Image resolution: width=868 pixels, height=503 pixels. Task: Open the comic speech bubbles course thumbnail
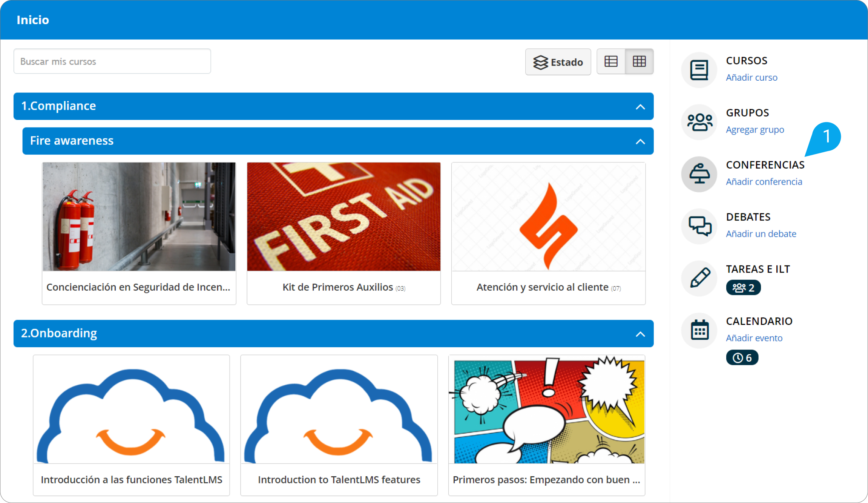[547, 409]
